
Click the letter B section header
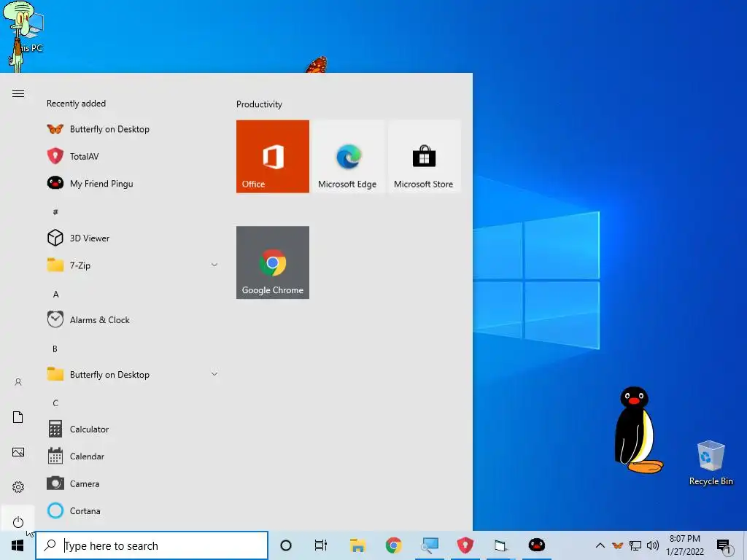[x=55, y=349]
